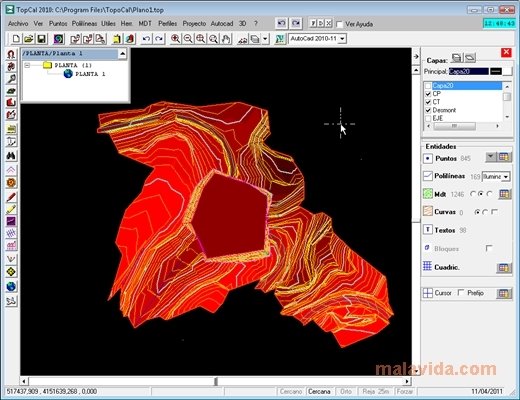Check the Capa20 layer checkbox

[x=428, y=86]
